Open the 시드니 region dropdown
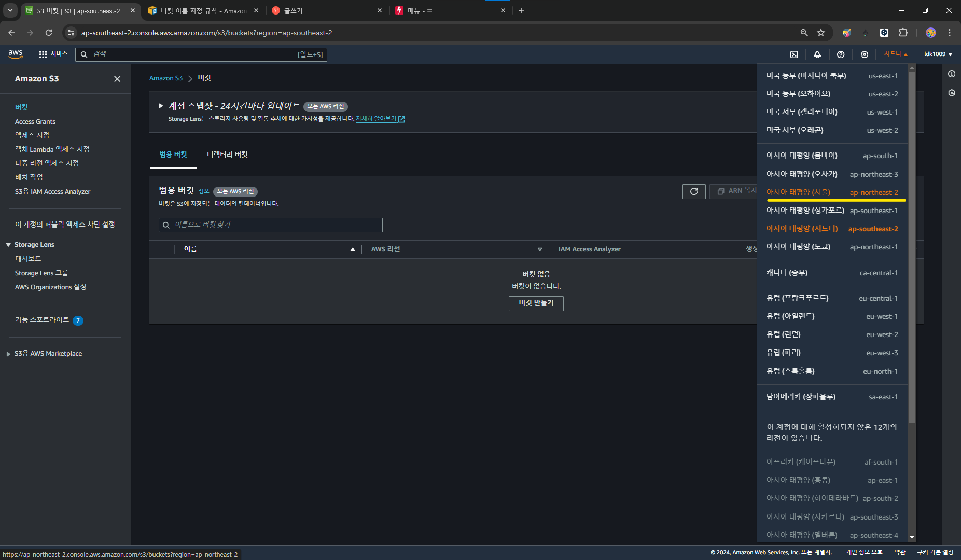 click(x=896, y=54)
